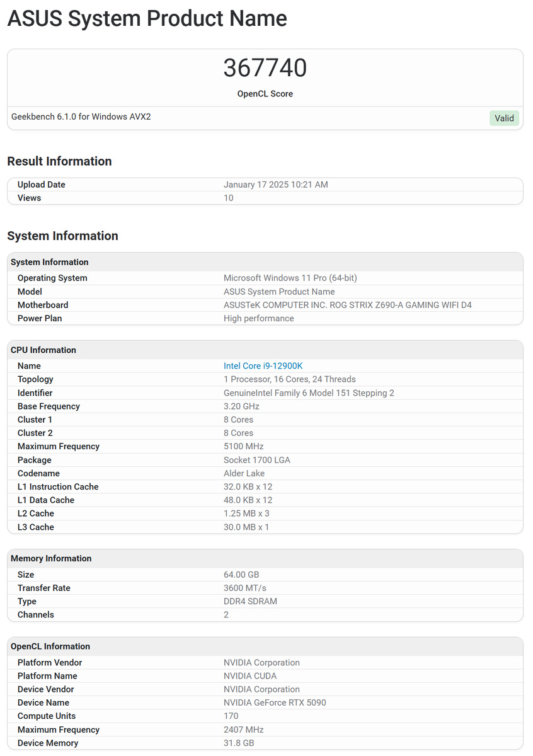The image size is (533, 756).
Task: Click the L1 Data Cache value 48.0 KB x 12
Action: coord(248,500)
